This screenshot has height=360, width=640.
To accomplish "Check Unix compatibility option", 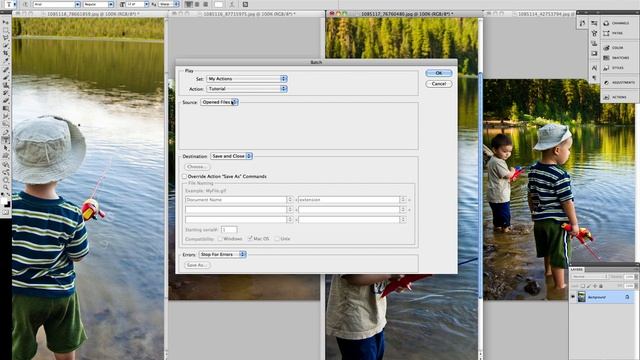I will coord(277,238).
